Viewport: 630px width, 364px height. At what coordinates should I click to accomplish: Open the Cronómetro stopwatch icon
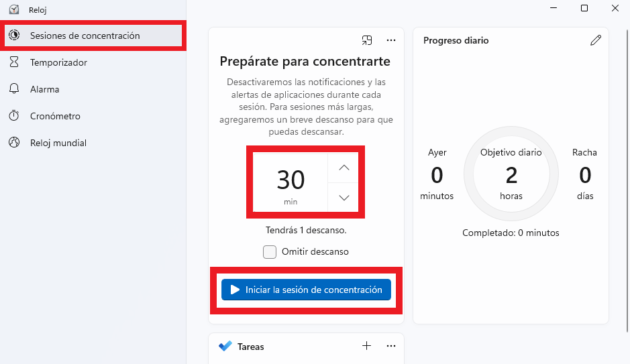tap(14, 115)
